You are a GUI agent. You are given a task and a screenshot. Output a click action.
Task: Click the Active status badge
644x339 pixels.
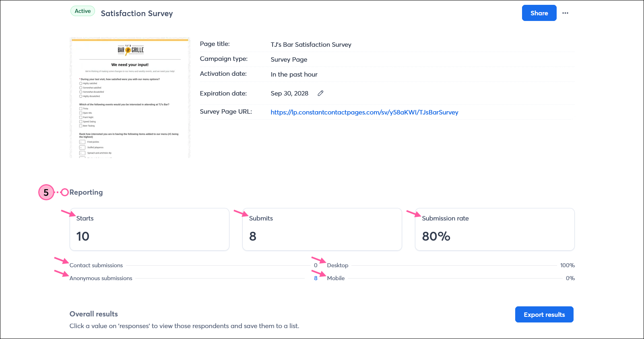[83, 11]
